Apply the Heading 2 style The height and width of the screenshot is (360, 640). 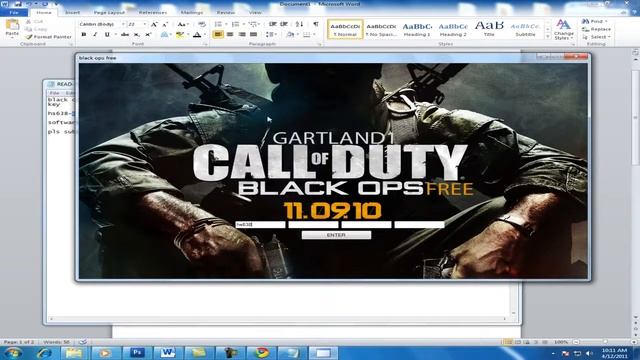[x=453, y=29]
